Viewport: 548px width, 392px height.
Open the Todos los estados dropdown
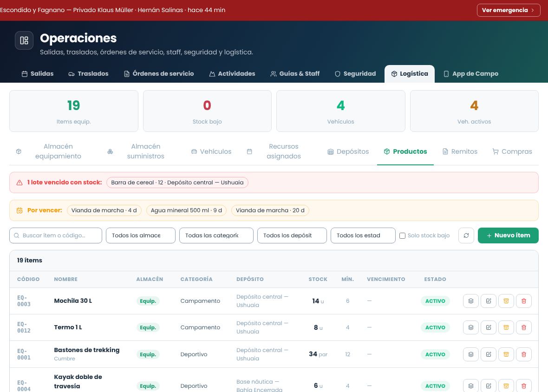363,235
